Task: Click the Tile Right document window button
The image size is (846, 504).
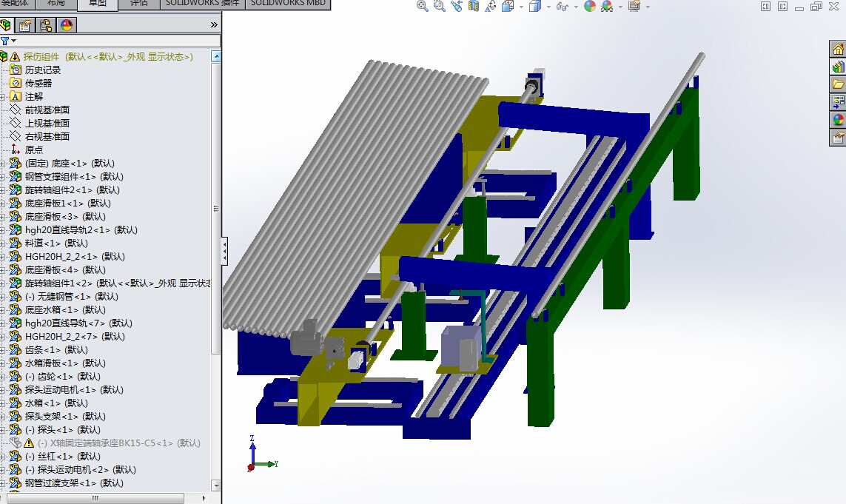Action: (782, 7)
